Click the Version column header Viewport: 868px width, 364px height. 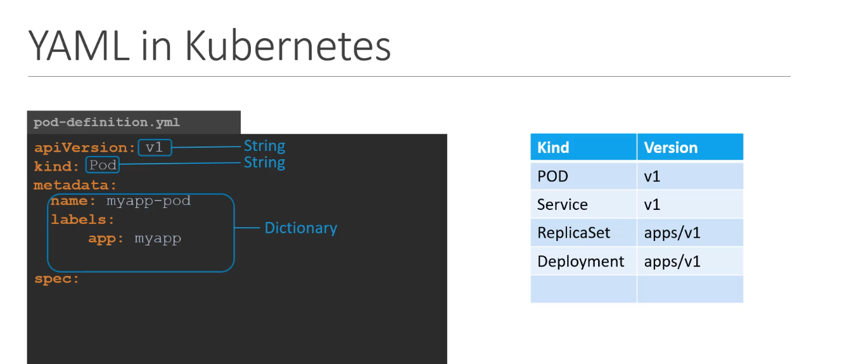coord(670,148)
